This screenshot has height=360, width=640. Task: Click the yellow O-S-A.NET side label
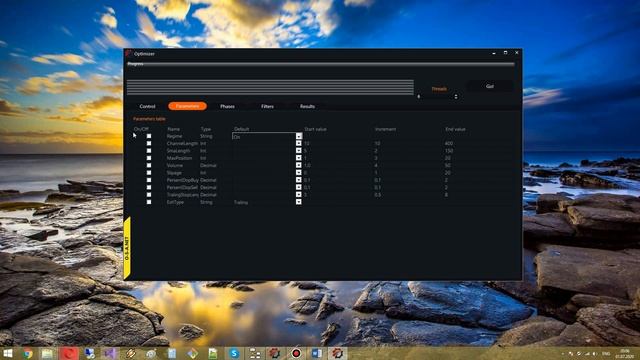(127, 248)
